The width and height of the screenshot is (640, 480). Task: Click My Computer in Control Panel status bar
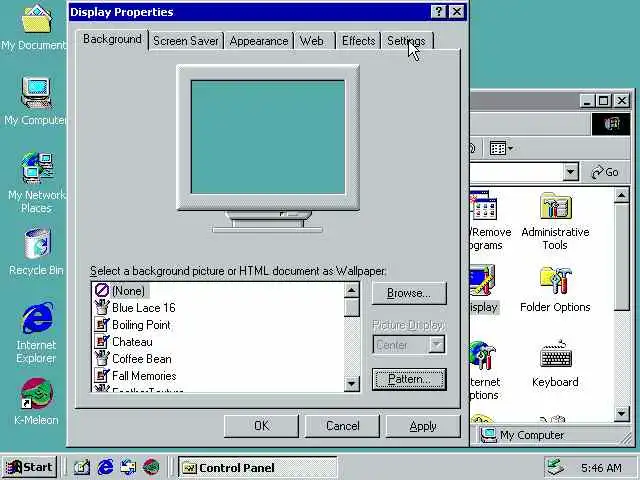point(523,435)
